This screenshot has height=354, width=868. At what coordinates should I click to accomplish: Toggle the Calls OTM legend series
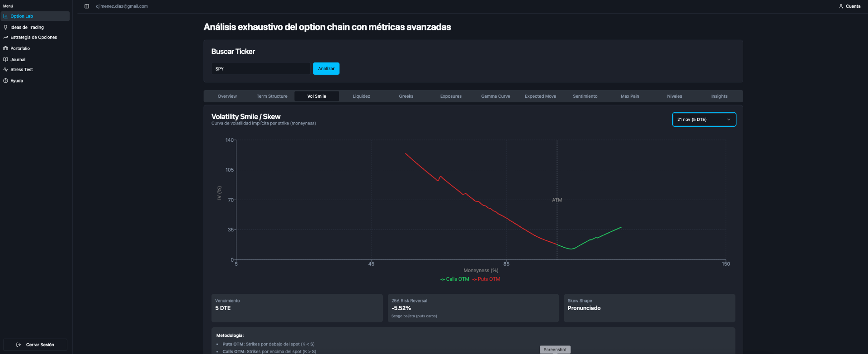pos(455,279)
